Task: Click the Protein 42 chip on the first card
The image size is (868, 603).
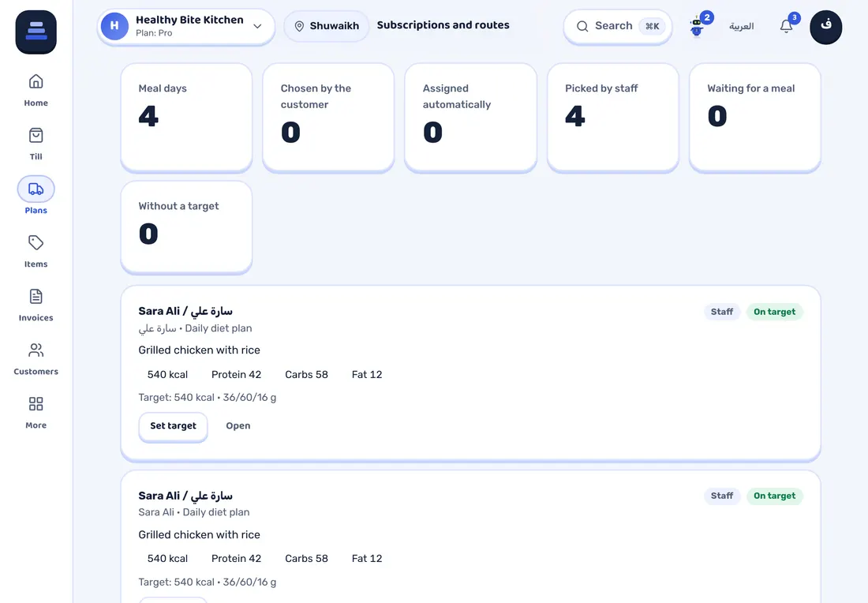Action: pos(237,374)
